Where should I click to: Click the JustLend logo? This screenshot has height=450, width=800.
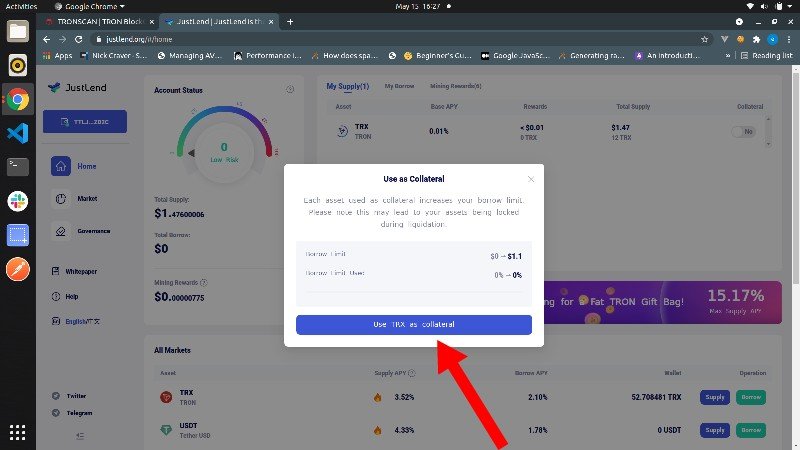(77, 87)
